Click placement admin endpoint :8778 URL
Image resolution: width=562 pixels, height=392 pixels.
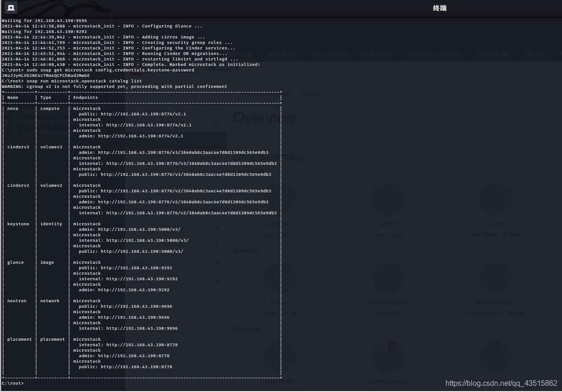(x=134, y=356)
